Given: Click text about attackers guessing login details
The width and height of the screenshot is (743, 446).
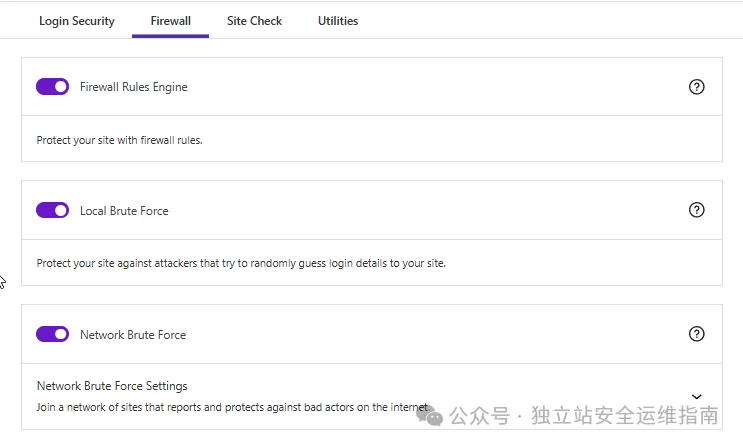Looking at the screenshot, I should click(241, 263).
